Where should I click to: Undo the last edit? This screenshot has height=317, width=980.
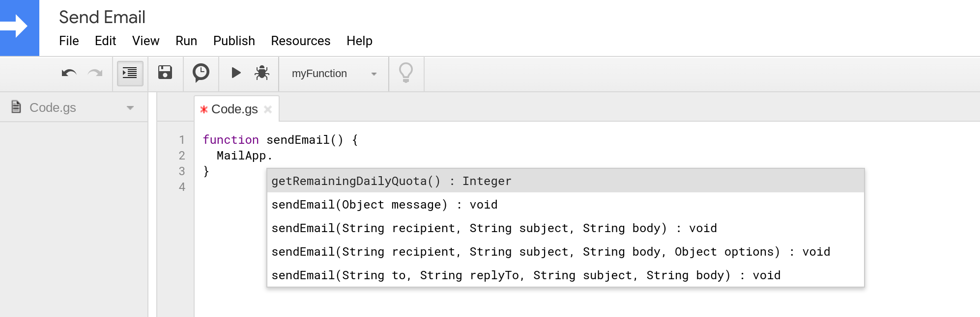(x=69, y=74)
